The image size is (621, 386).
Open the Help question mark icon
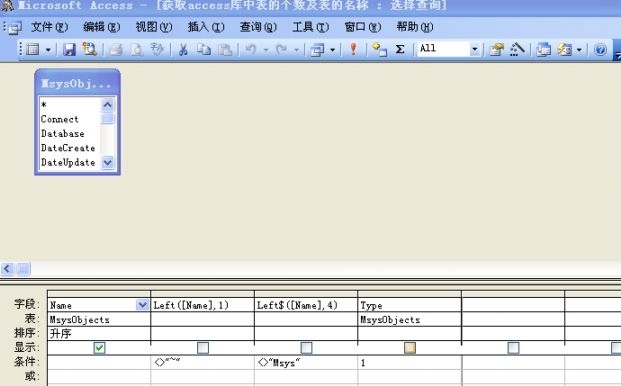tap(600, 49)
